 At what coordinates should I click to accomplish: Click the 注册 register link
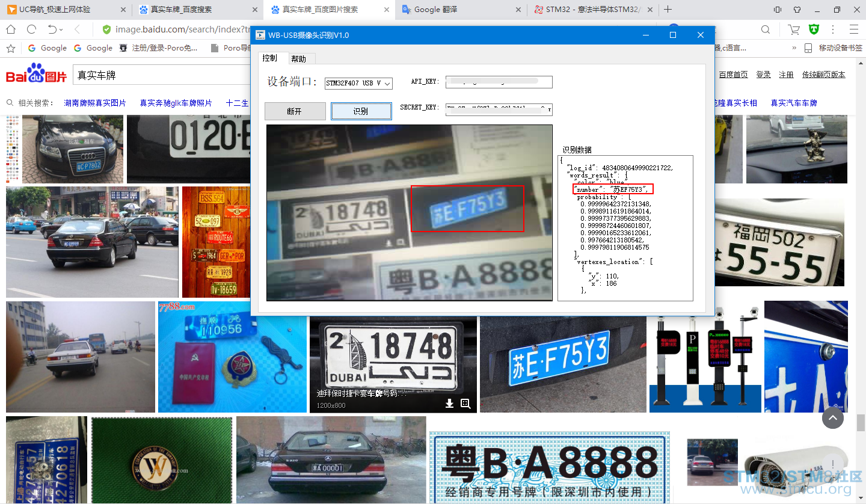(787, 75)
